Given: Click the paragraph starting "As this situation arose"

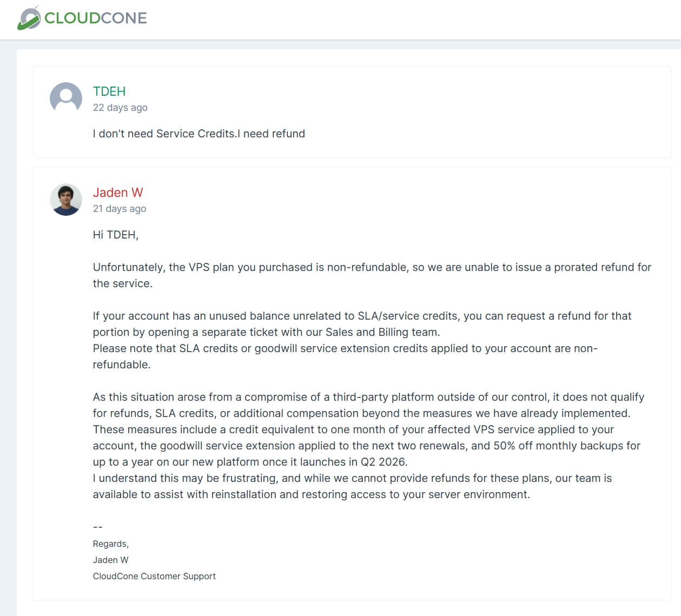Looking at the screenshot, I should click(x=368, y=397).
